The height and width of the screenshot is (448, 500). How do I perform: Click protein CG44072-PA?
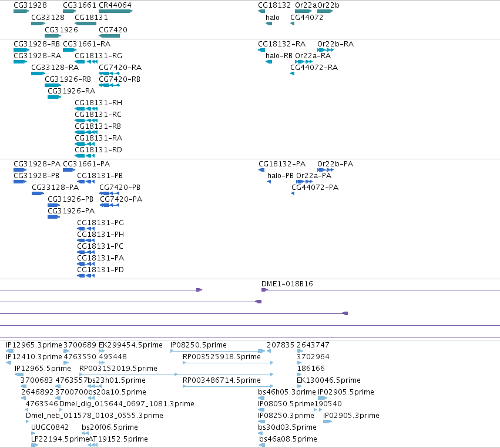click(x=315, y=188)
